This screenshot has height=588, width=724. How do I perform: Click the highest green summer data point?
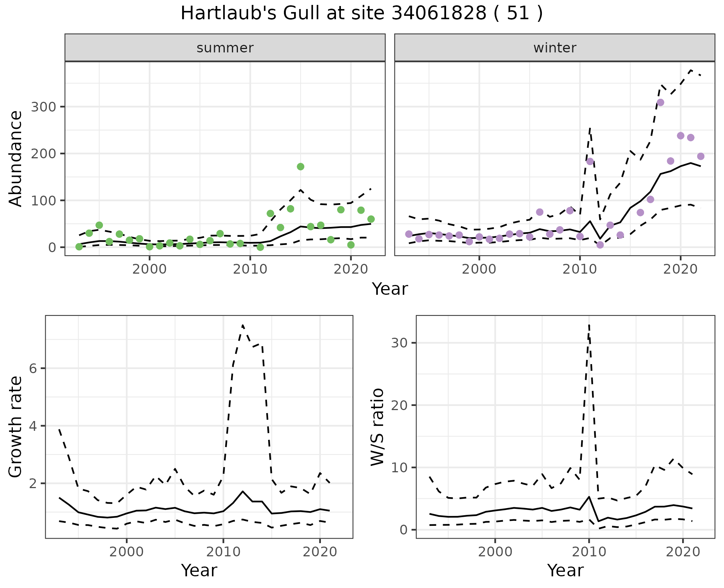tap(301, 167)
